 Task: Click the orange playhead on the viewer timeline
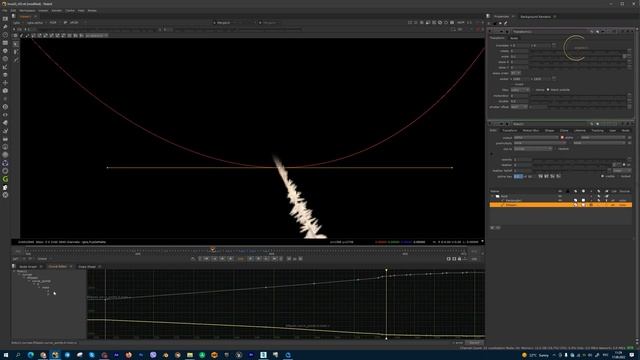pyautogui.click(x=213, y=249)
